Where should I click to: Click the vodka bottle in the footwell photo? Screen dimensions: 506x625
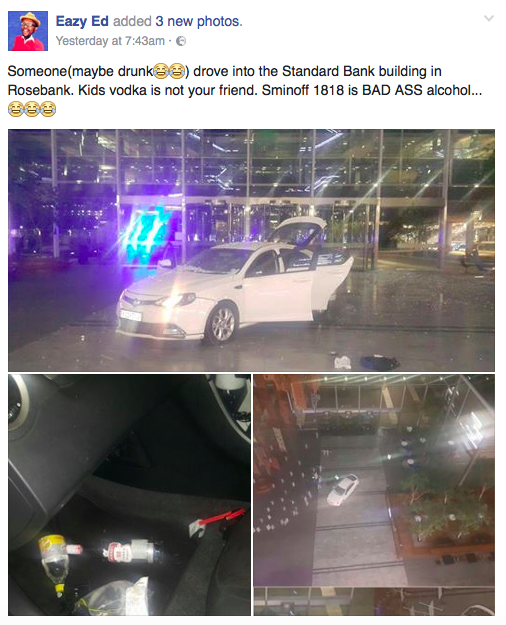tap(130, 552)
